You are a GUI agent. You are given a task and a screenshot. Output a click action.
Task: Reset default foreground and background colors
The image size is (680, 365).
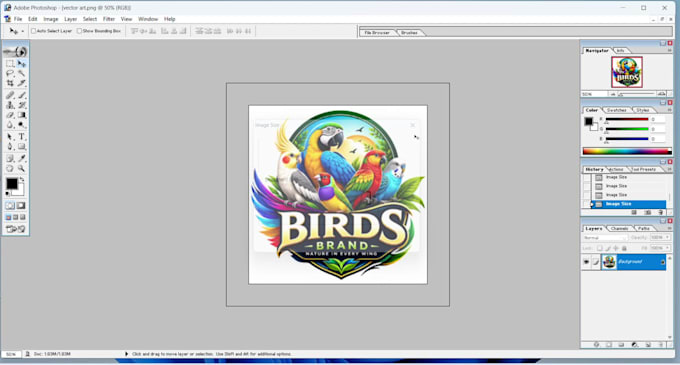coord(7,194)
